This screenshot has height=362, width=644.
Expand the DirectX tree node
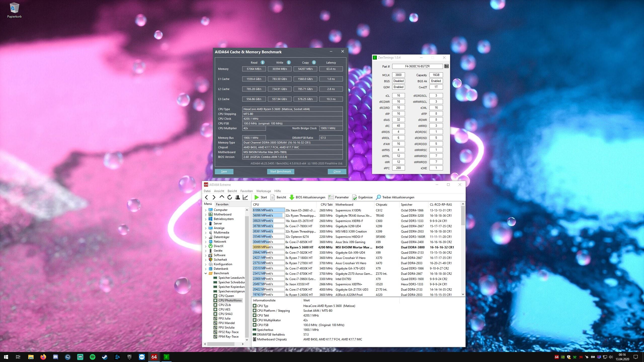point(206,246)
